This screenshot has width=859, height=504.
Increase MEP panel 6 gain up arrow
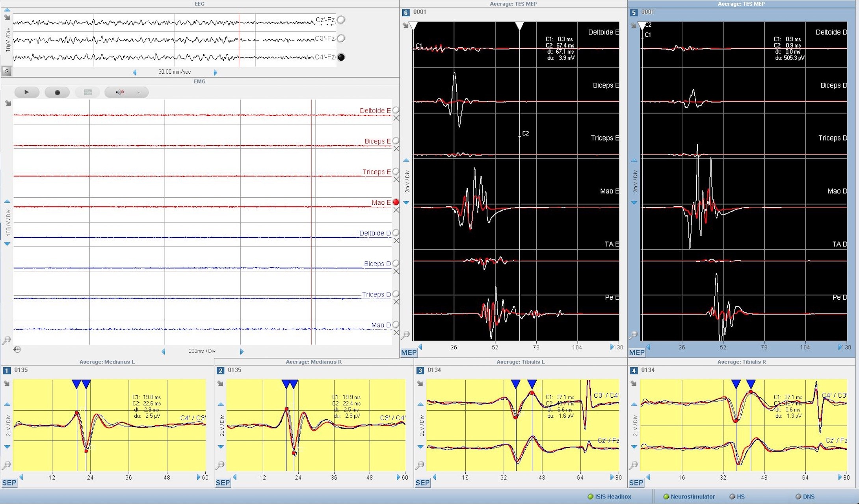(406, 160)
